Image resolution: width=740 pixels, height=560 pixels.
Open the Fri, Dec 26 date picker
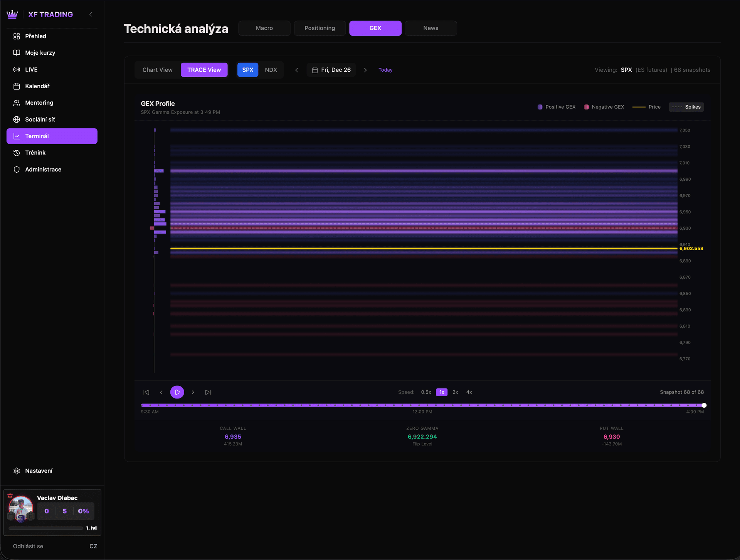click(x=331, y=70)
